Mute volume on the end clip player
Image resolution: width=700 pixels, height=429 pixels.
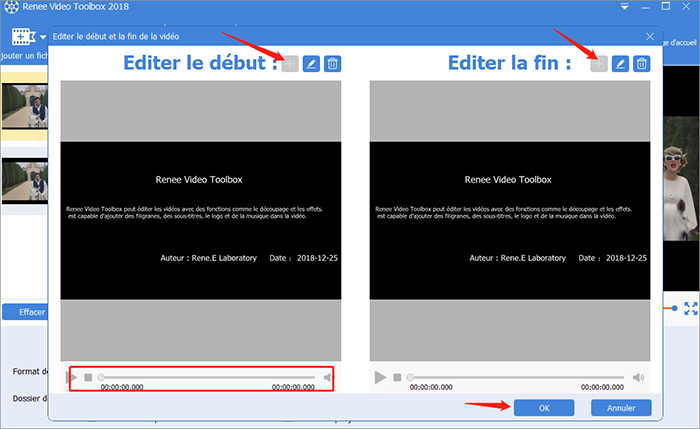click(638, 378)
